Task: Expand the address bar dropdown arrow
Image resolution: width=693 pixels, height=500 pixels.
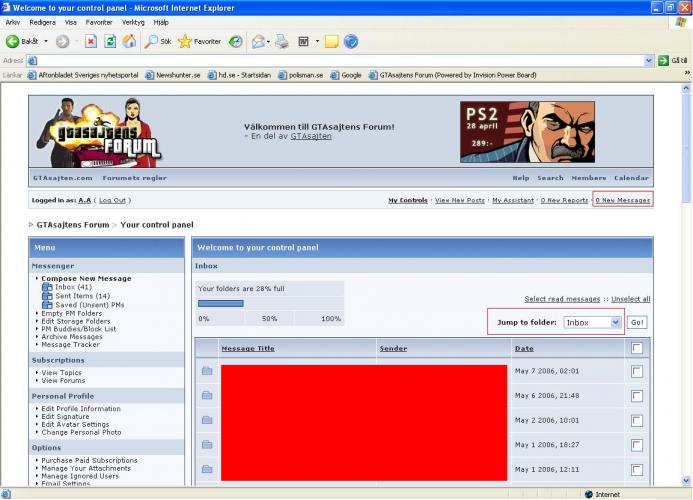Action: (x=650, y=61)
